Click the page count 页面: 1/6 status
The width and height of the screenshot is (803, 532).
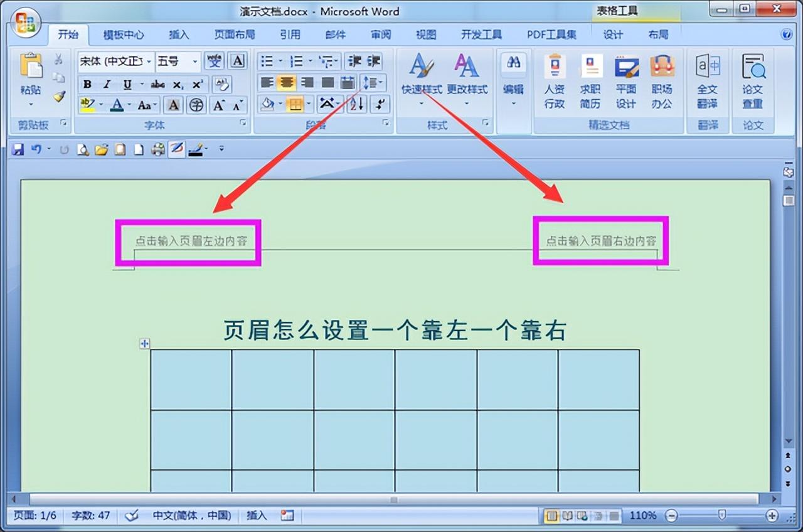[35, 516]
